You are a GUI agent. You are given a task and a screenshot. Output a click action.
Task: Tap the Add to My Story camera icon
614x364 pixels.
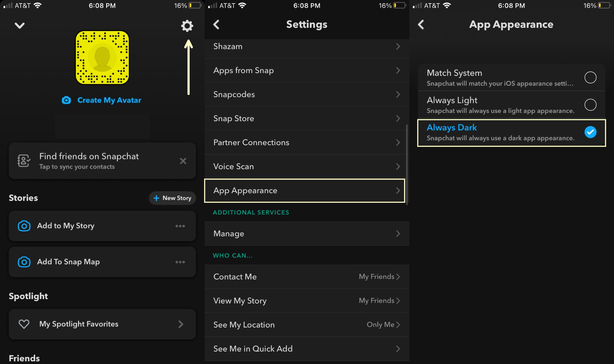coord(24,225)
